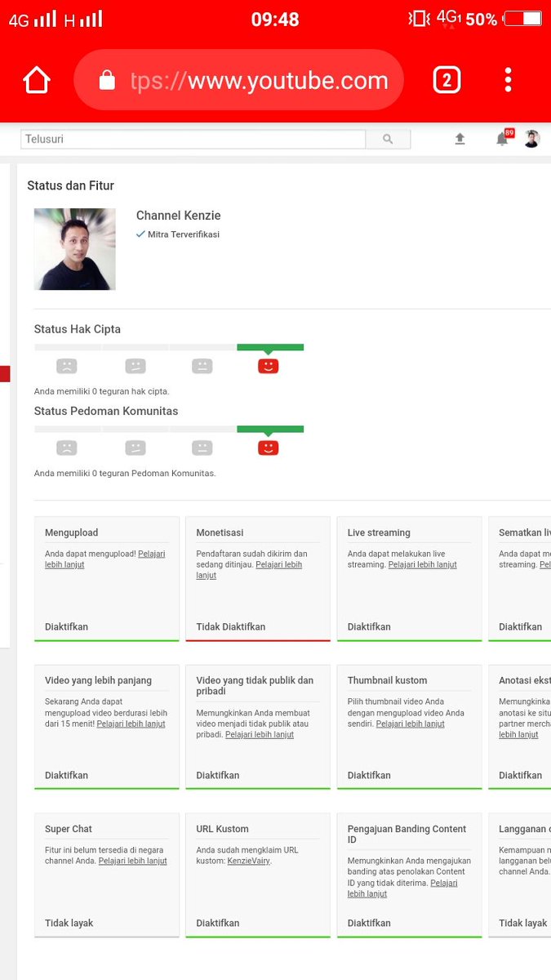Open Pelajari lebih lanjut in Thumbnail kustom card

tap(411, 724)
